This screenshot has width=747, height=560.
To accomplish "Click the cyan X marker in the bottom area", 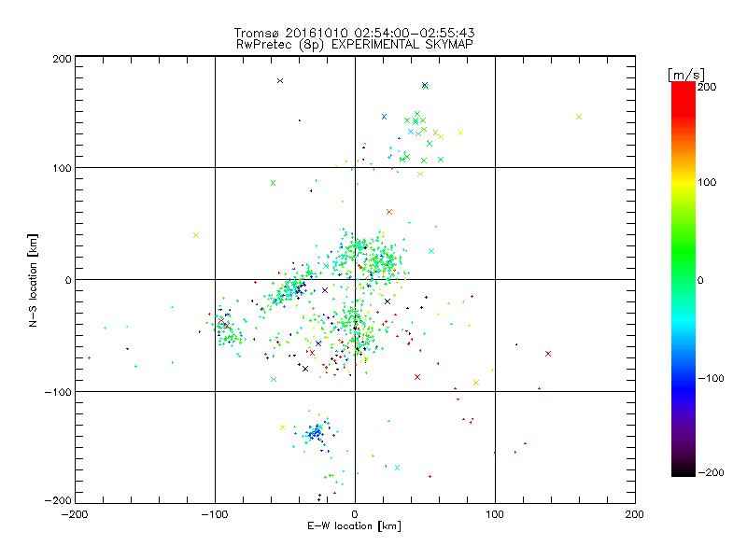I will click(398, 468).
